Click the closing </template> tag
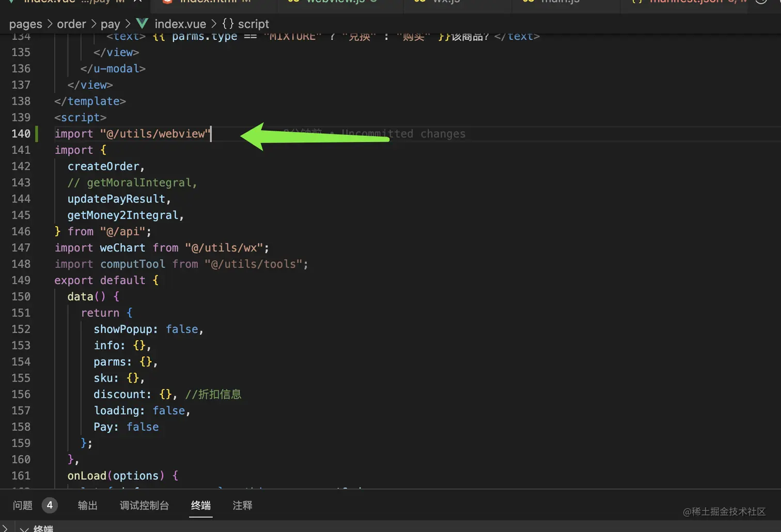The height and width of the screenshot is (532, 781). click(90, 101)
